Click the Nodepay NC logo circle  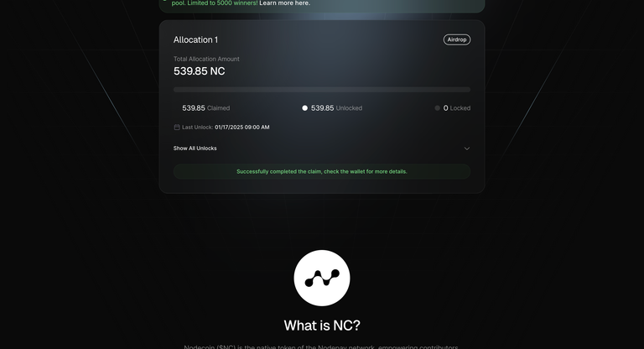322,278
